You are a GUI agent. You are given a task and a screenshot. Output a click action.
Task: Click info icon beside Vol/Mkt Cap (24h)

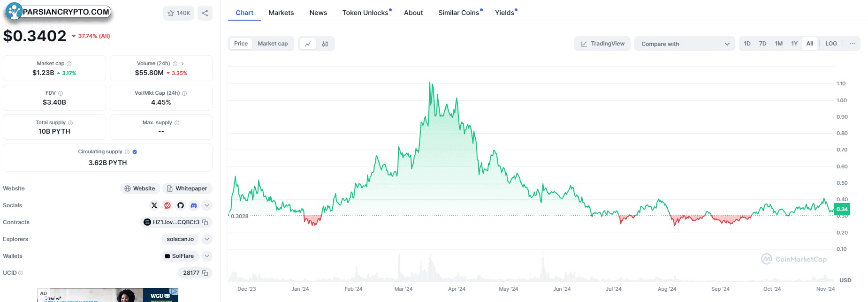184,93
